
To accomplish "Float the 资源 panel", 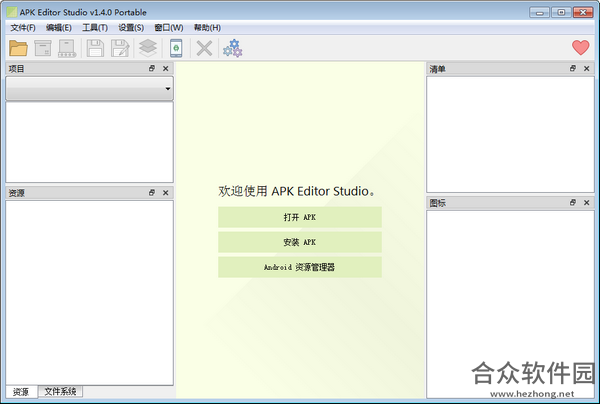I will [x=152, y=192].
